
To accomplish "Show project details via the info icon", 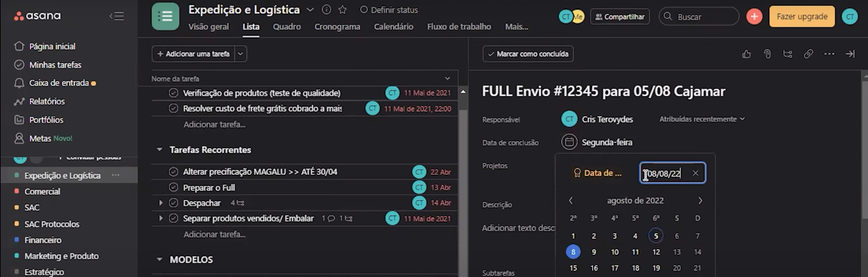I will click(x=327, y=10).
